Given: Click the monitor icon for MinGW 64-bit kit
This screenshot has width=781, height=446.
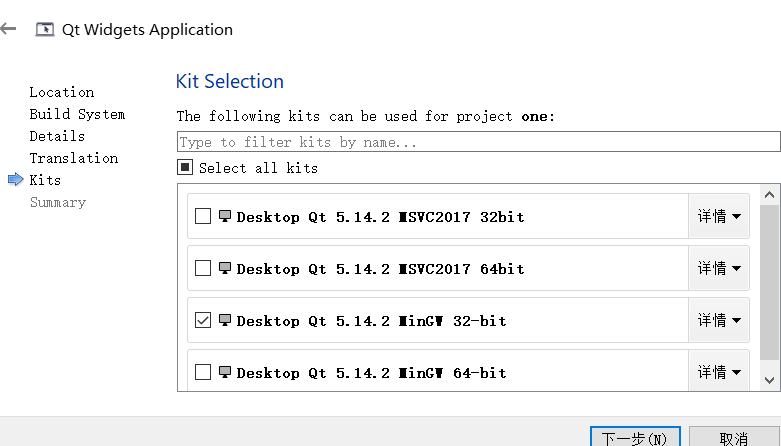Looking at the screenshot, I should click(225, 372).
